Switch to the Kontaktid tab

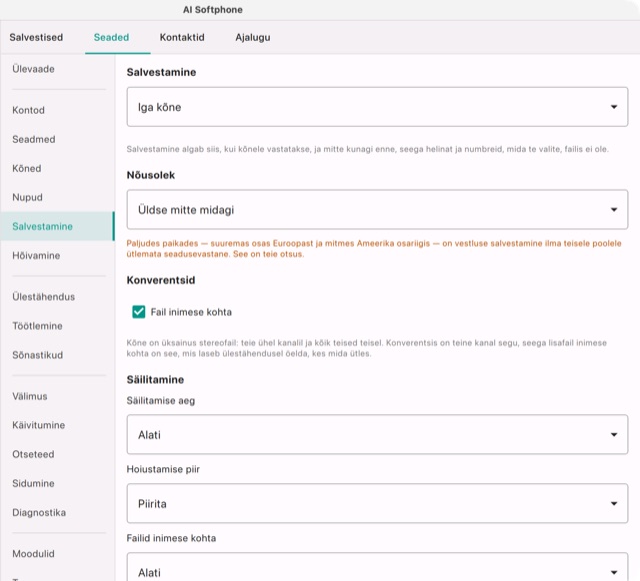click(182, 37)
